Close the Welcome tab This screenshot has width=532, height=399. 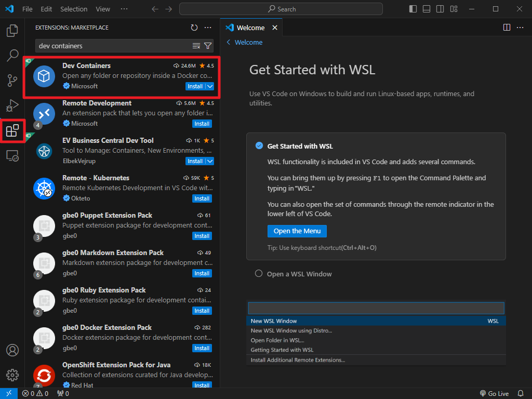coord(275,28)
